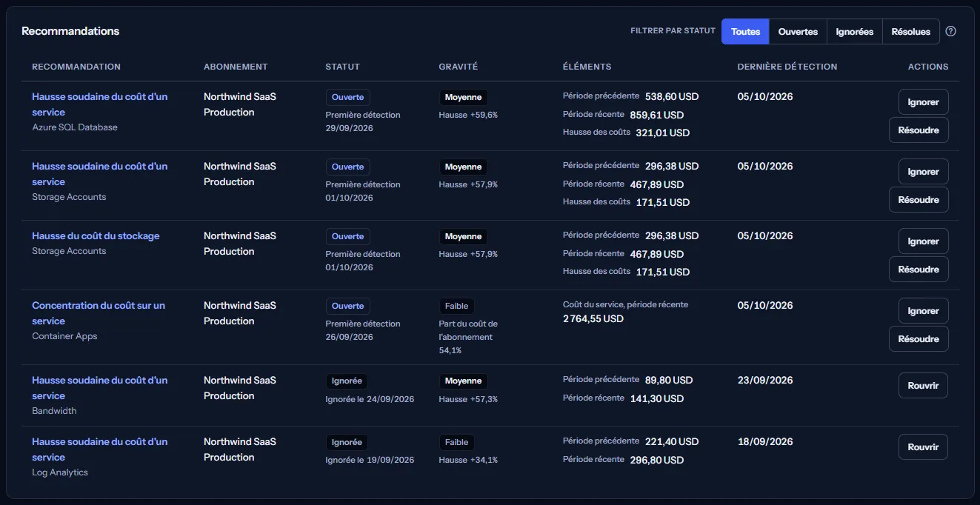Open 'Concentration du coût sur un service' link
Screen dimensions: 980x505
coord(99,313)
